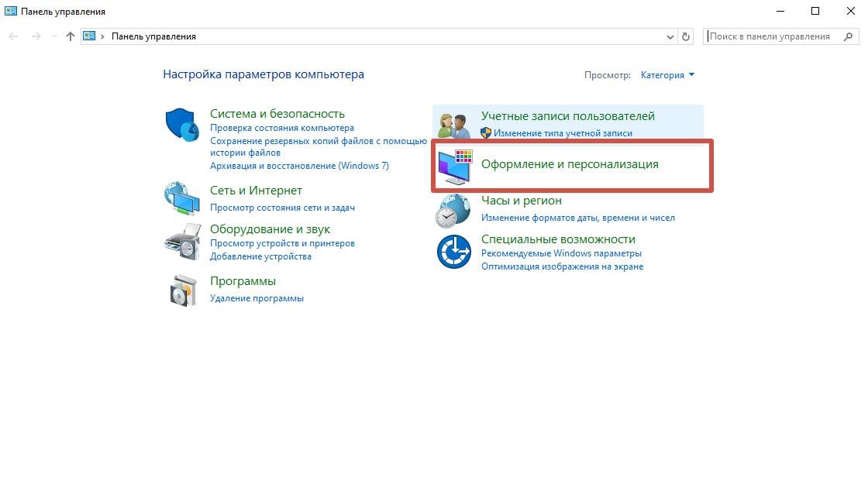Open the Hardware and Sound printer icon

(x=183, y=242)
